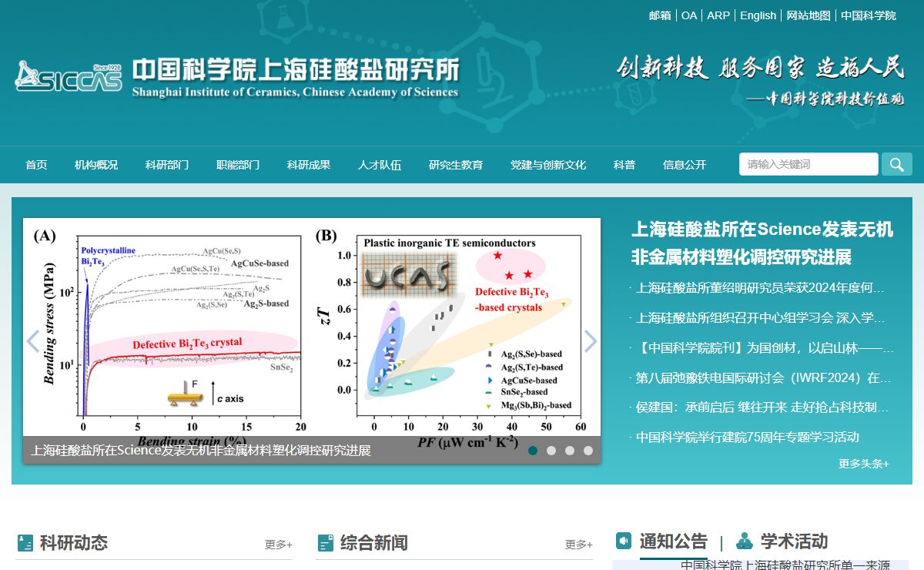Select first carousel indicator dot
924x570 pixels.
(533, 451)
